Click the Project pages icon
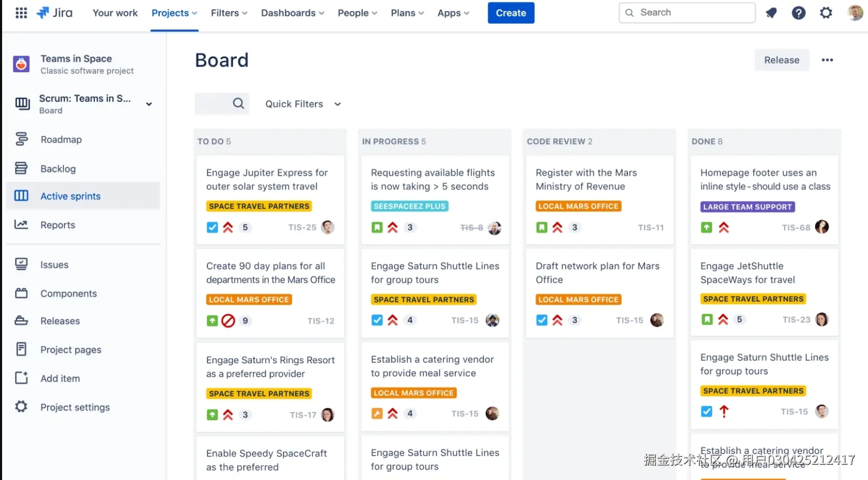The height and width of the screenshot is (480, 868). tap(21, 349)
